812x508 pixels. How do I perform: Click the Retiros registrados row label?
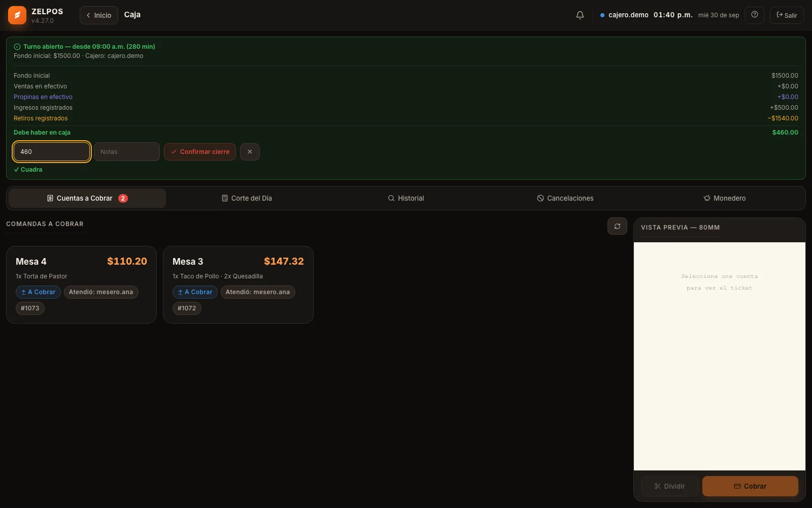pyautogui.click(x=41, y=118)
